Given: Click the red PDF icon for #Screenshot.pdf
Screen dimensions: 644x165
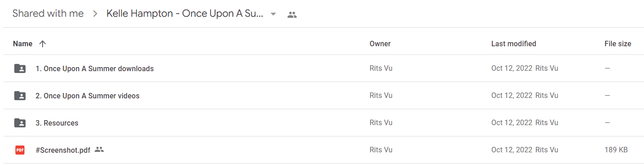Looking at the screenshot, I should click(x=20, y=150).
